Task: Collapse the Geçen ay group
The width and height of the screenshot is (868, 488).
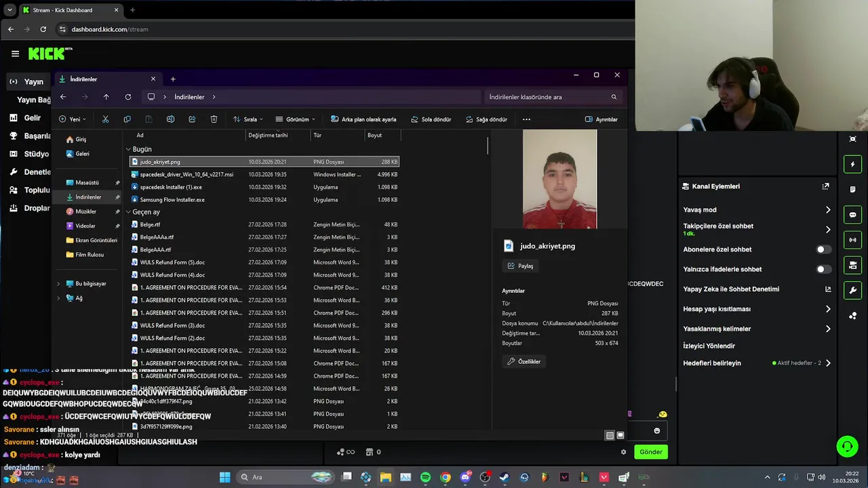Action: click(128, 212)
